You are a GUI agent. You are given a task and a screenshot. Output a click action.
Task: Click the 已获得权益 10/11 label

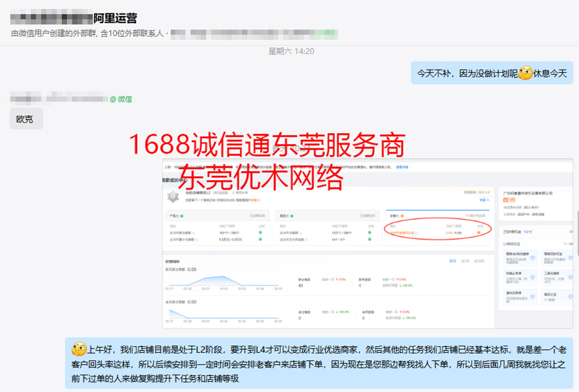click(x=519, y=231)
